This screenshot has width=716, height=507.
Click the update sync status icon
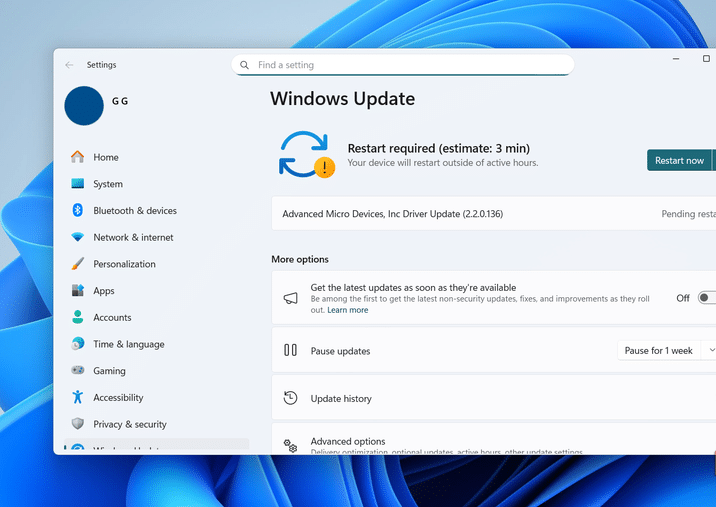(x=306, y=154)
